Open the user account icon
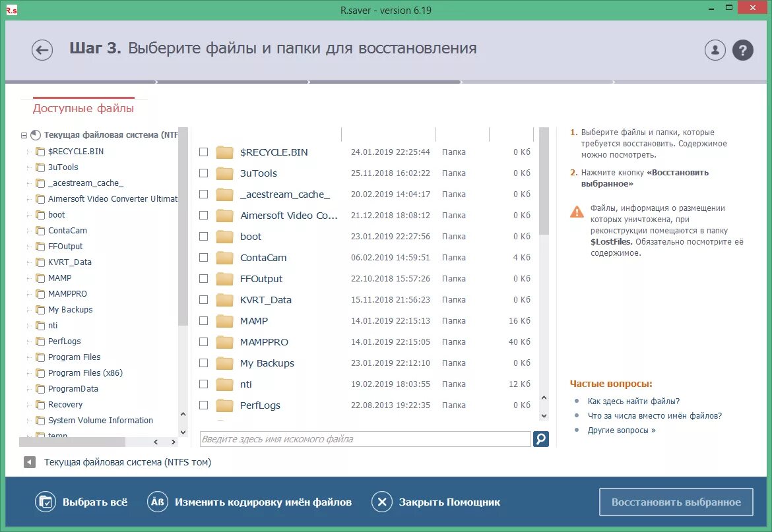Image resolution: width=772 pixels, height=532 pixels. pos(715,49)
